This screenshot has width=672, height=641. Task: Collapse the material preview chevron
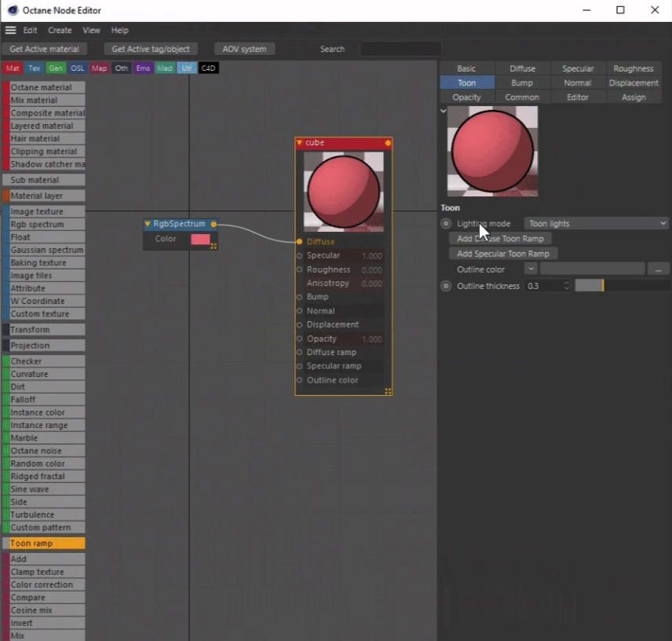(x=443, y=111)
